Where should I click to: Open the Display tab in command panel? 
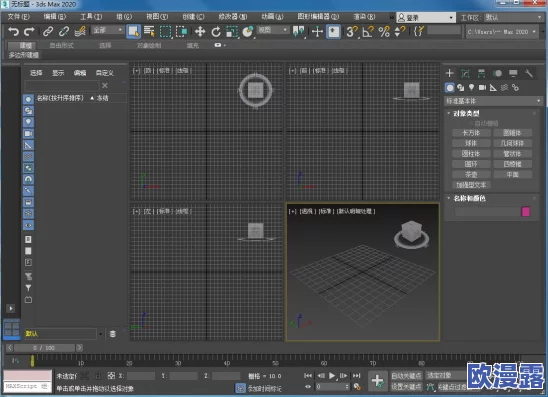513,73
